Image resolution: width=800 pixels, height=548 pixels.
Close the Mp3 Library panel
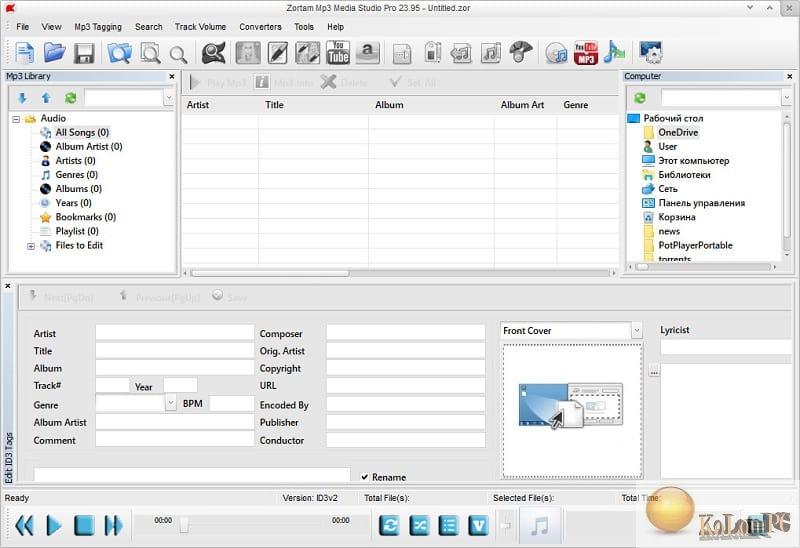tap(172, 77)
